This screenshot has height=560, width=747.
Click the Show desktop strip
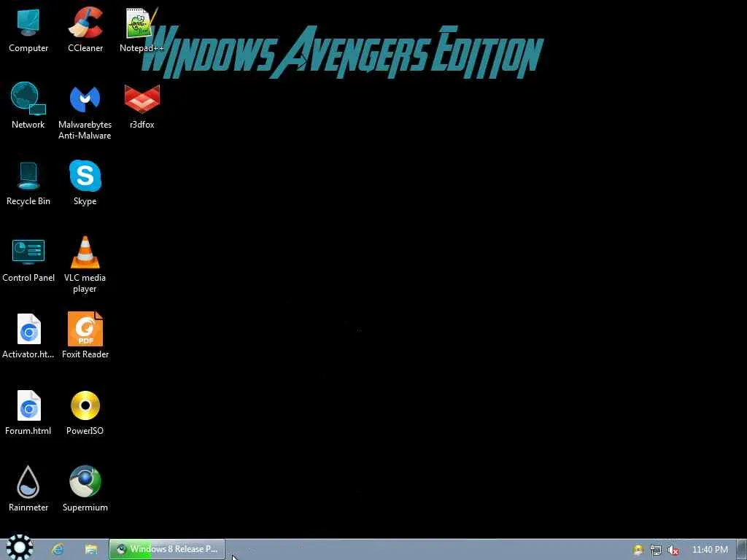[x=741, y=550]
